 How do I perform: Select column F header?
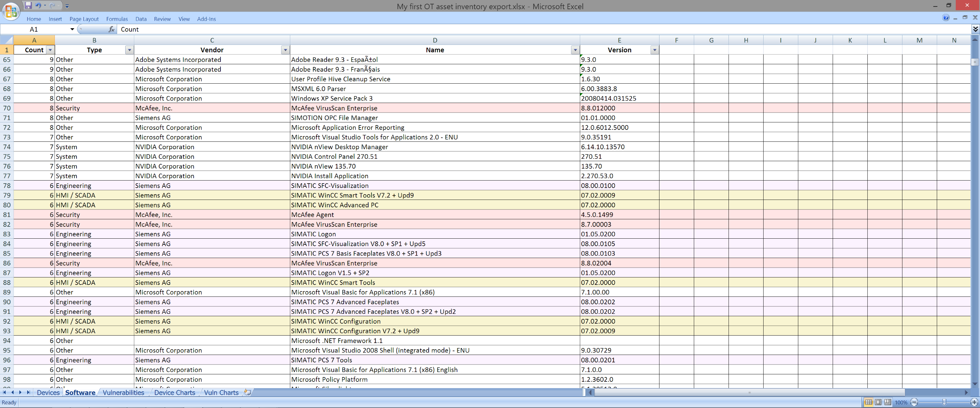coord(676,40)
